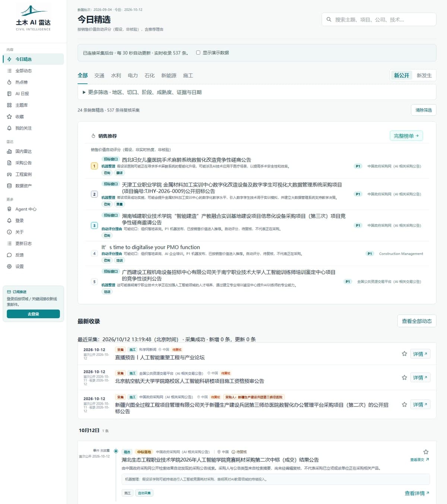The image size is (447, 504).
Task: Click the 清除筛选 button
Action: click(424, 110)
